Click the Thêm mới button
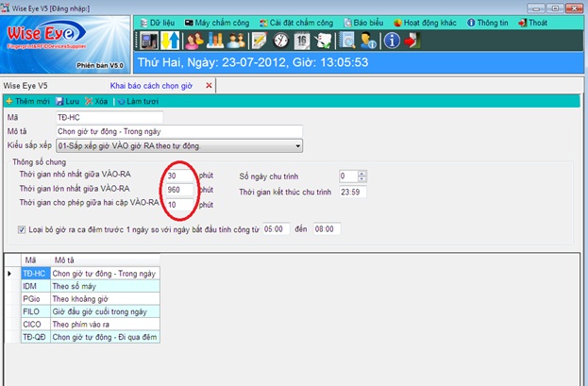The image size is (588, 386). click(27, 101)
